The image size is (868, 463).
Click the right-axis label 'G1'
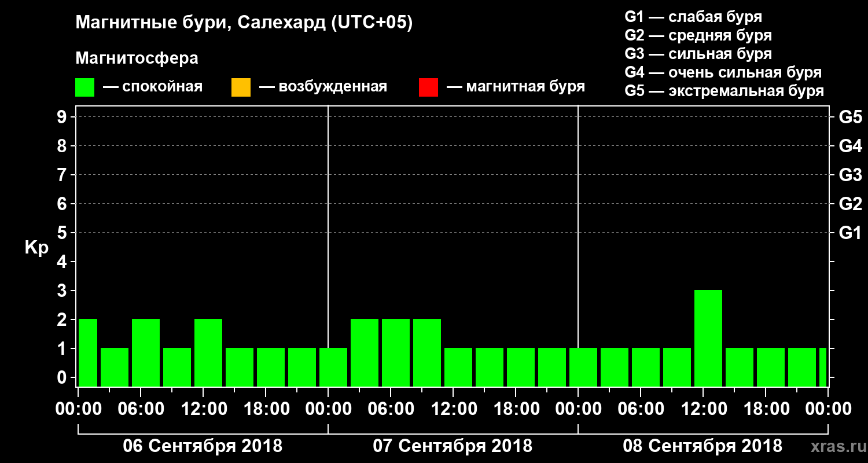(x=850, y=233)
